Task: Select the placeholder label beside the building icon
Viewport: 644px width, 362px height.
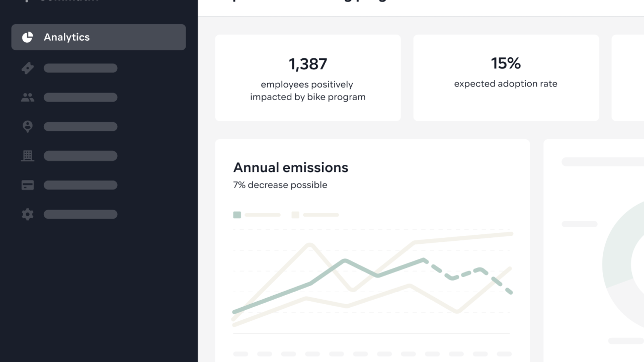Action: [80, 156]
